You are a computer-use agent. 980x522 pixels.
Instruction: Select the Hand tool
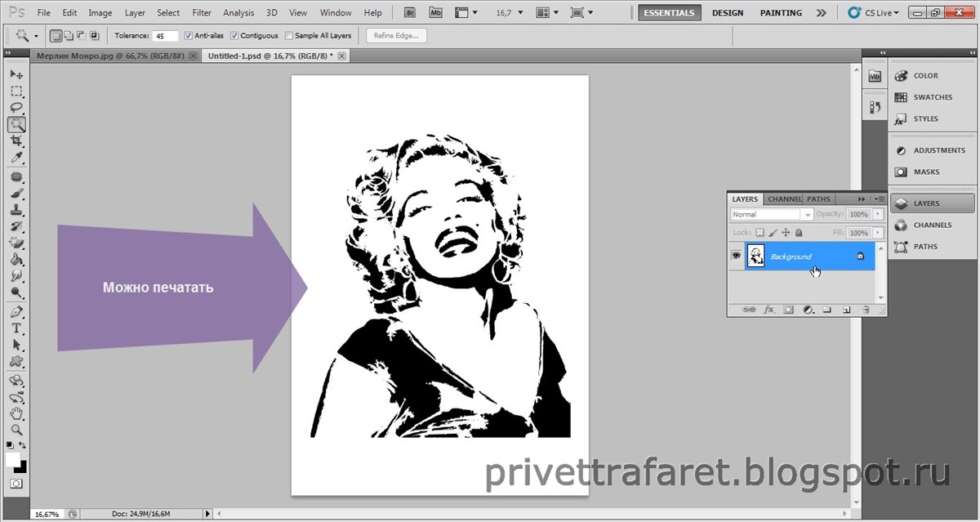coord(16,413)
